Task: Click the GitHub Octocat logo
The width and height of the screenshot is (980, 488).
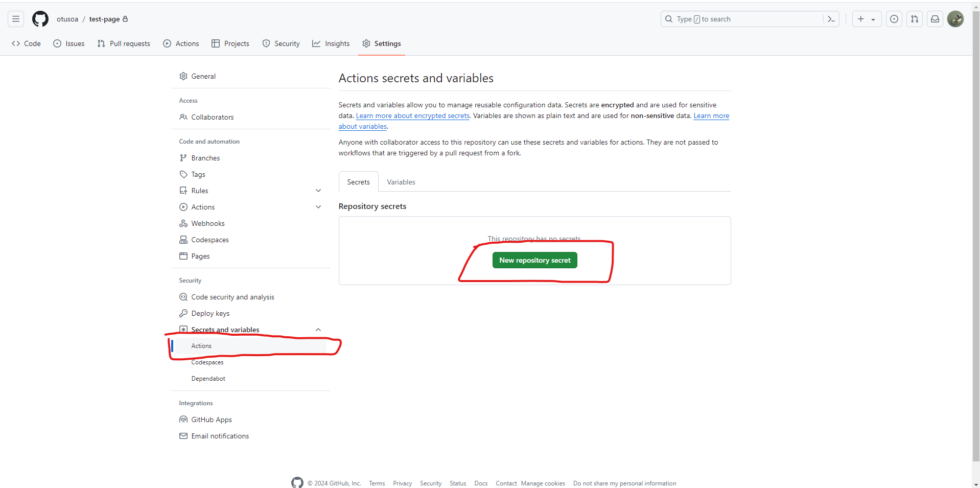Action: [x=40, y=19]
